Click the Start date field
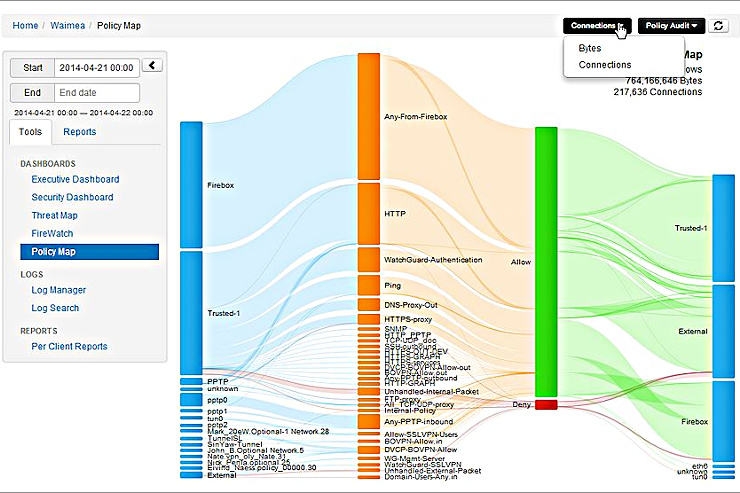 (96, 67)
